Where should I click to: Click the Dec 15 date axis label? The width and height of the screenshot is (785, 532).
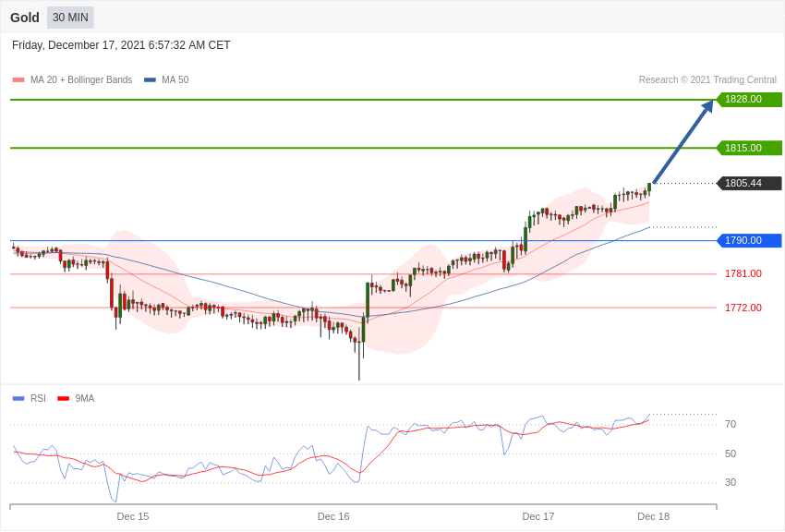tap(133, 516)
